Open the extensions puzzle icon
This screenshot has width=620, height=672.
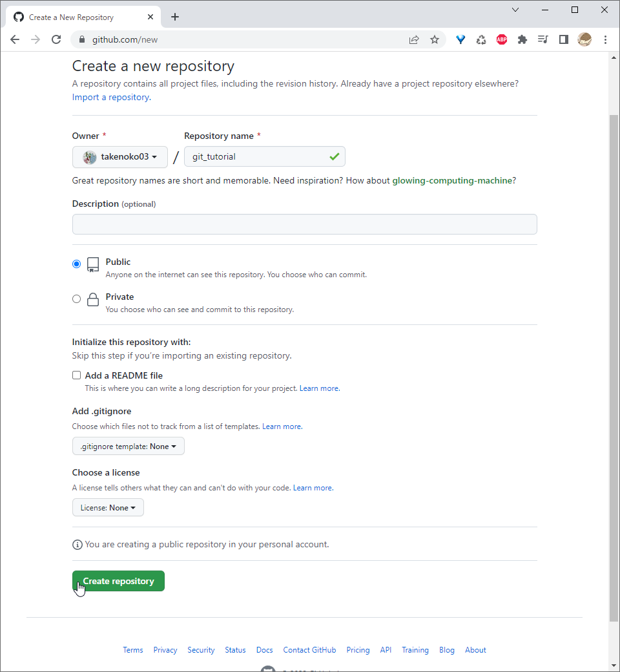pos(522,40)
